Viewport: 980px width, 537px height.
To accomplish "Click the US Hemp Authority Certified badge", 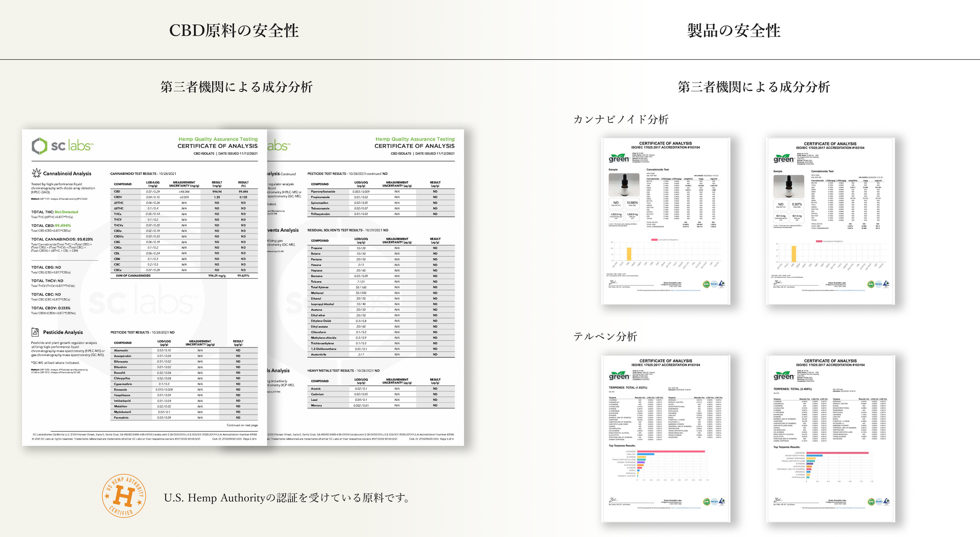I will pos(123,496).
